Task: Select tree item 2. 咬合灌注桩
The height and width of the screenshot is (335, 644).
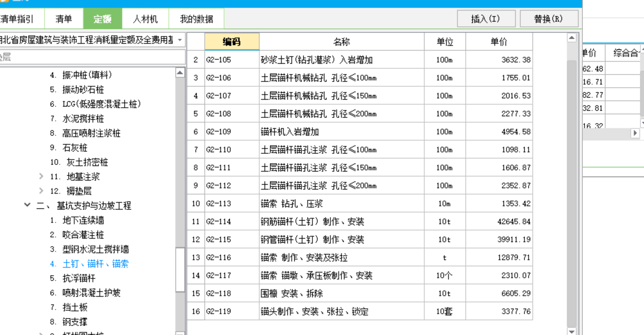Action: click(x=77, y=235)
